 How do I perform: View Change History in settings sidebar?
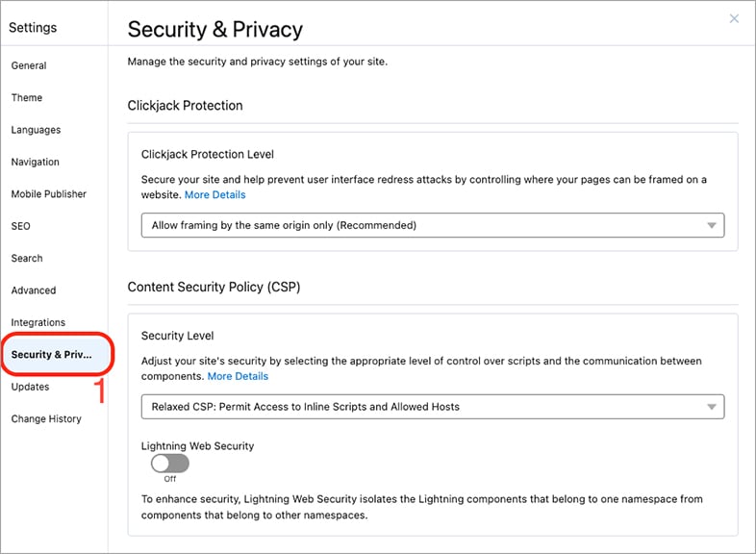46,418
